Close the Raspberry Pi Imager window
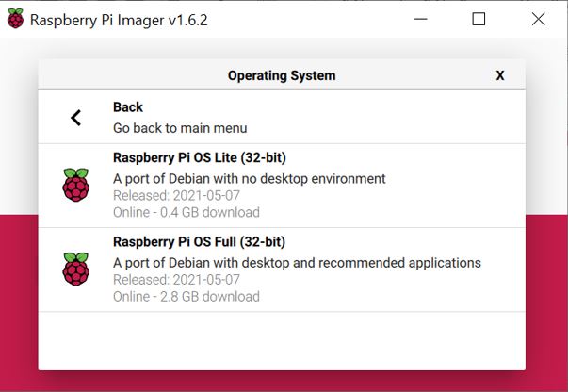This screenshot has width=568, height=392. [x=538, y=19]
